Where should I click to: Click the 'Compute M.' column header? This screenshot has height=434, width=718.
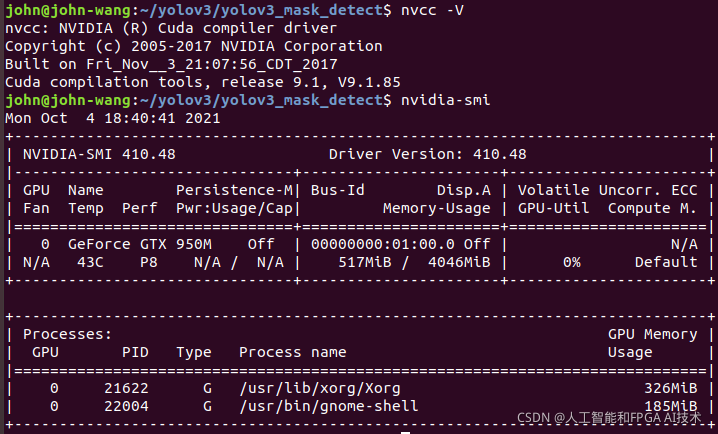click(x=653, y=208)
